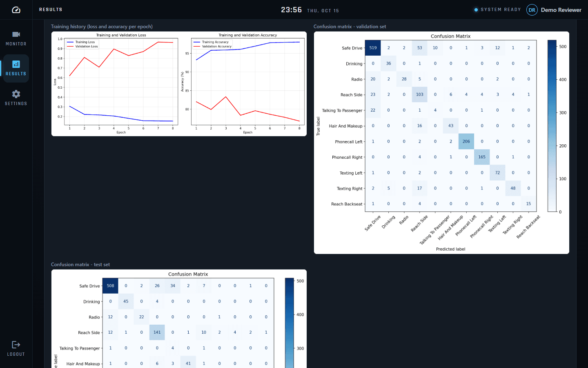Click the blue System Ready status dot
Screen dimensions: 588x368
[476, 10]
